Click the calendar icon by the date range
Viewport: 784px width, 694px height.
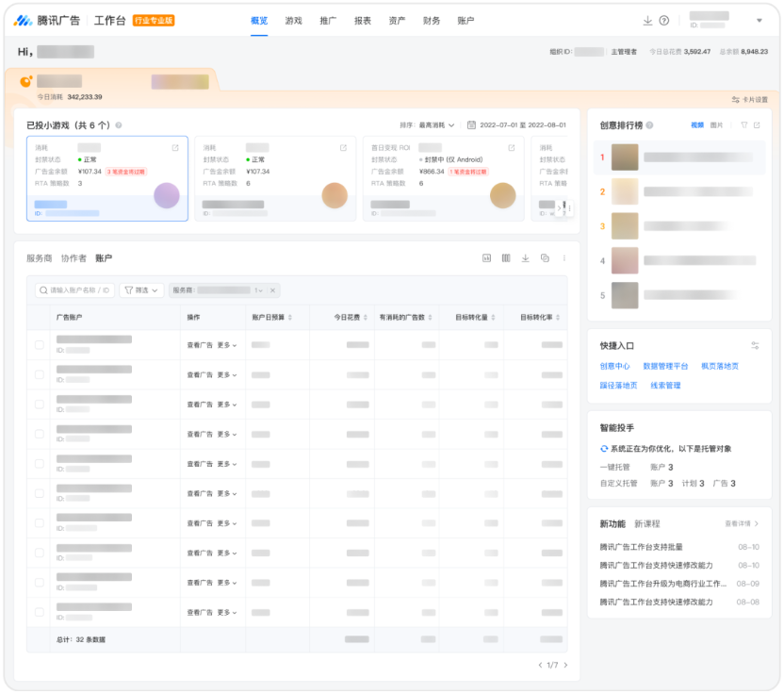pyautogui.click(x=471, y=125)
